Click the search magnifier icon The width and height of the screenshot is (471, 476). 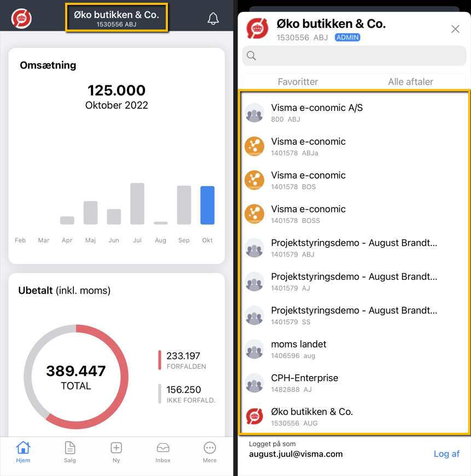252,55
